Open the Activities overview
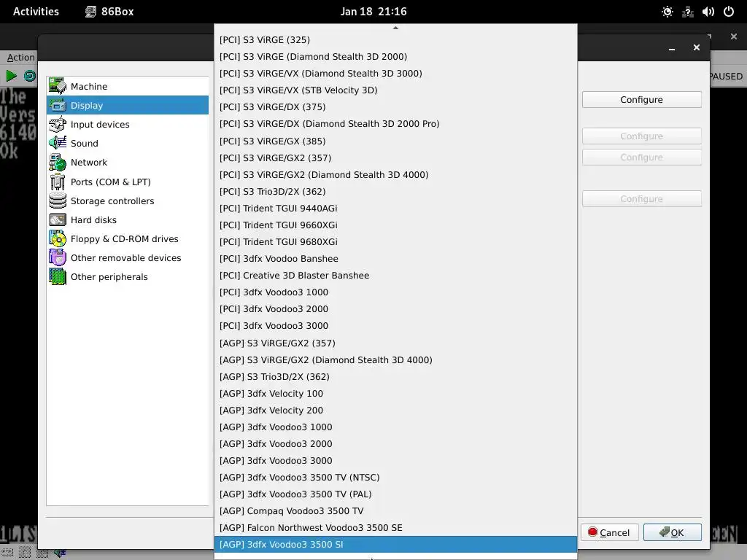This screenshot has height=560, width=747. [36, 12]
